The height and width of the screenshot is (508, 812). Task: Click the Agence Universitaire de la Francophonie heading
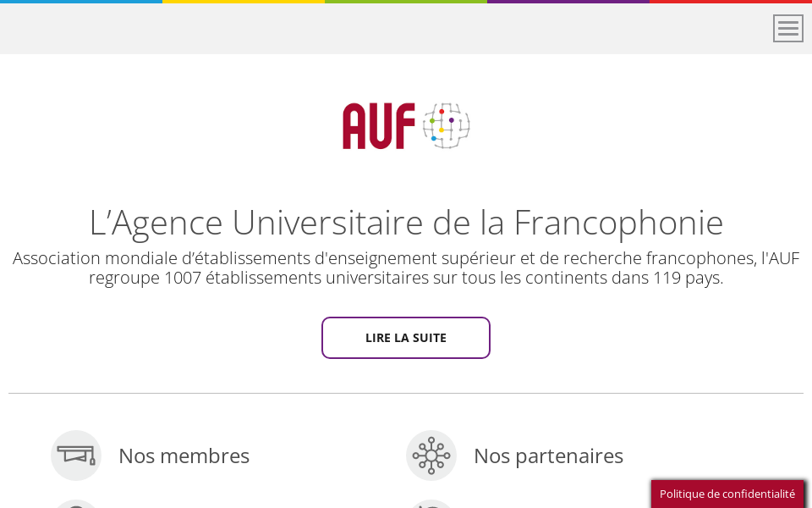[406, 222]
